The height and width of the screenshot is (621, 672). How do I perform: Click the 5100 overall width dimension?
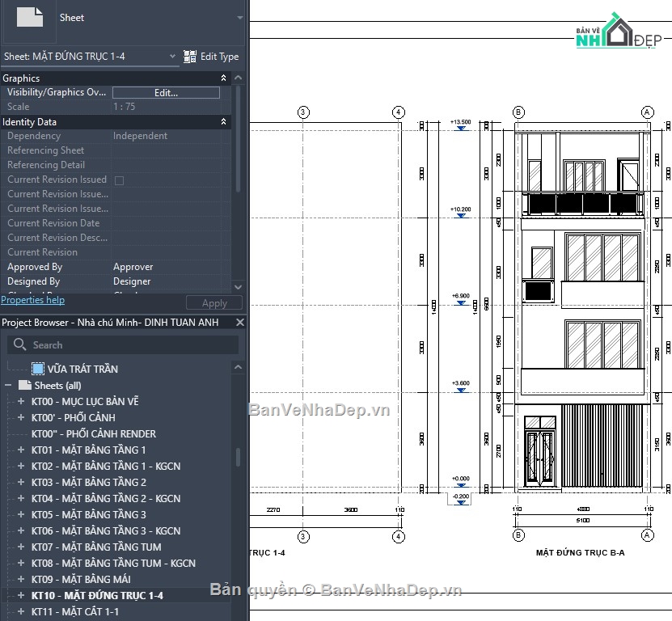(x=582, y=520)
